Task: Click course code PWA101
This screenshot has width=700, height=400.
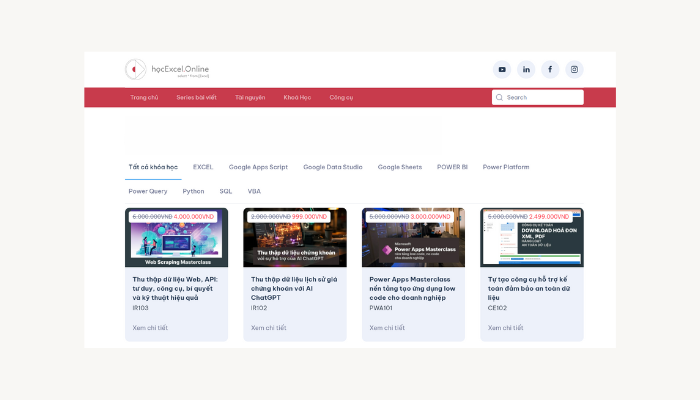Action: (381, 308)
